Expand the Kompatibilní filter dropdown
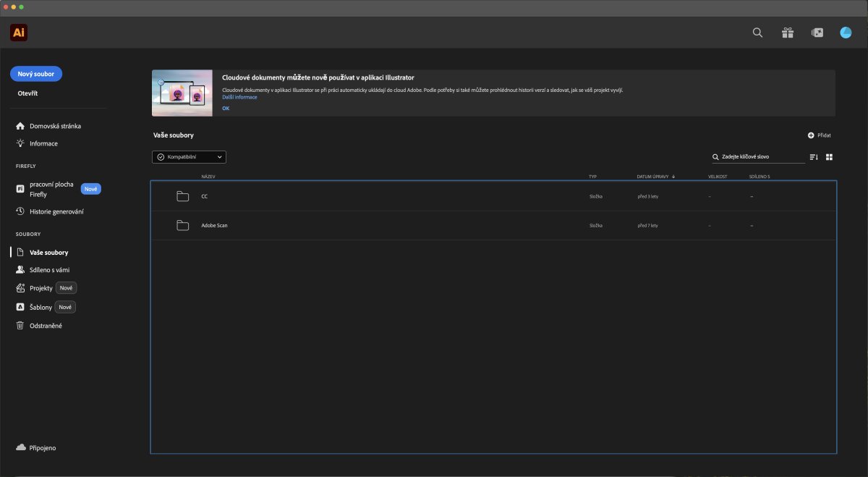 tap(189, 157)
